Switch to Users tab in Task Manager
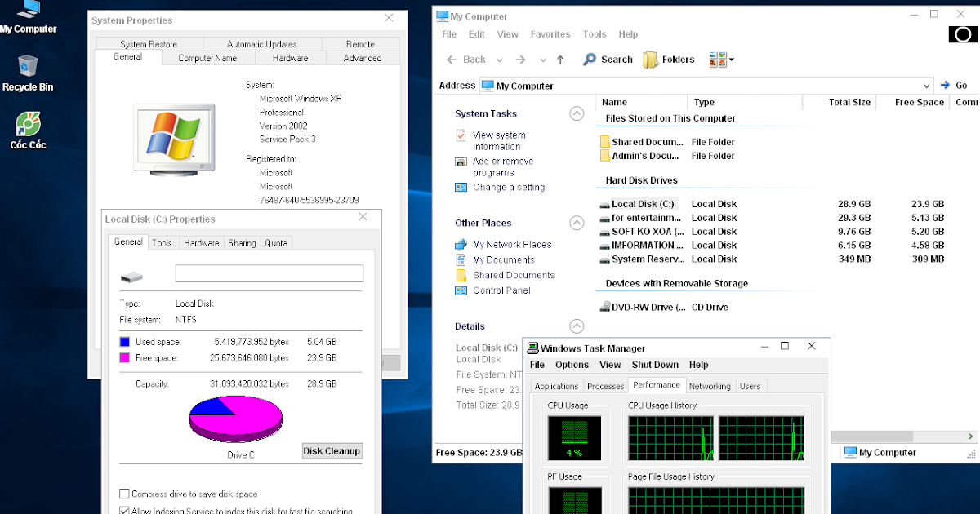Screen dimensions: 980x514 click(x=750, y=386)
